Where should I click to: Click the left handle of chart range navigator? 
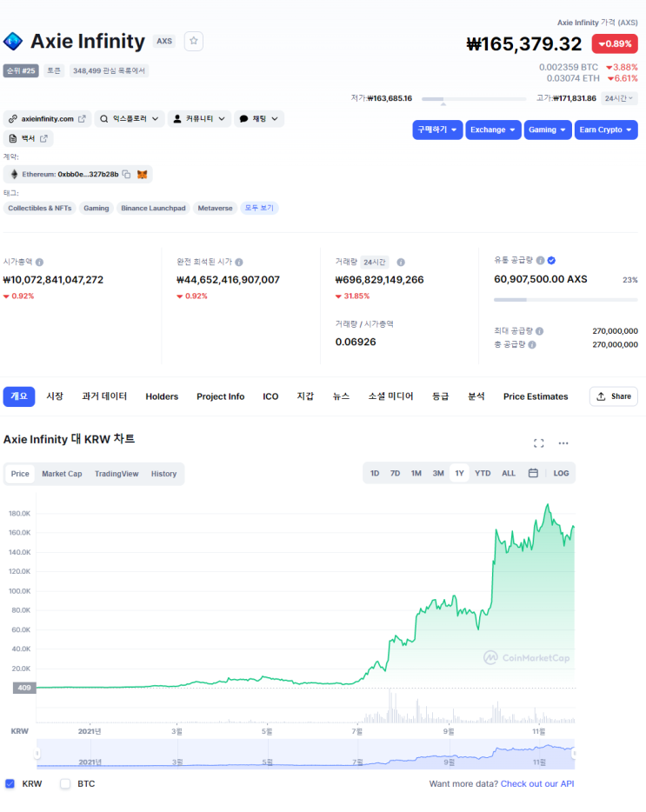click(x=37, y=753)
